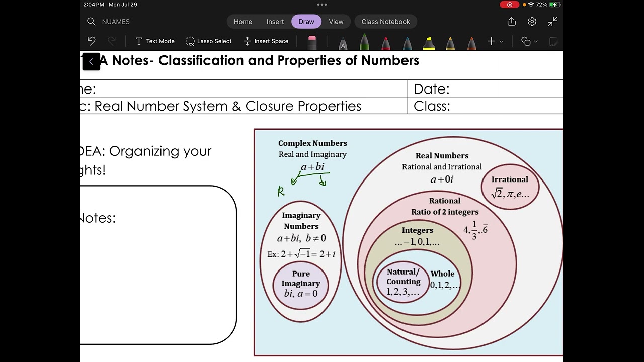Click the NUAMES notebook name
644x362 pixels.
click(x=116, y=22)
